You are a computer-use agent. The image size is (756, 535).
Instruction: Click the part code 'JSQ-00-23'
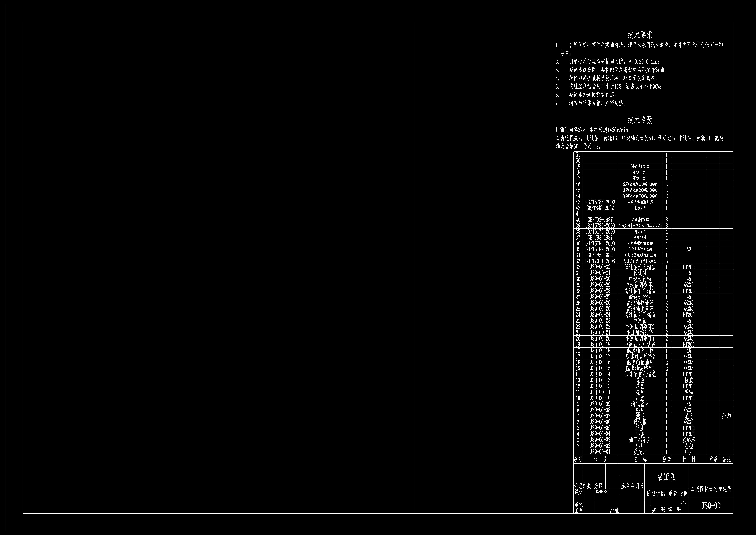click(600, 321)
